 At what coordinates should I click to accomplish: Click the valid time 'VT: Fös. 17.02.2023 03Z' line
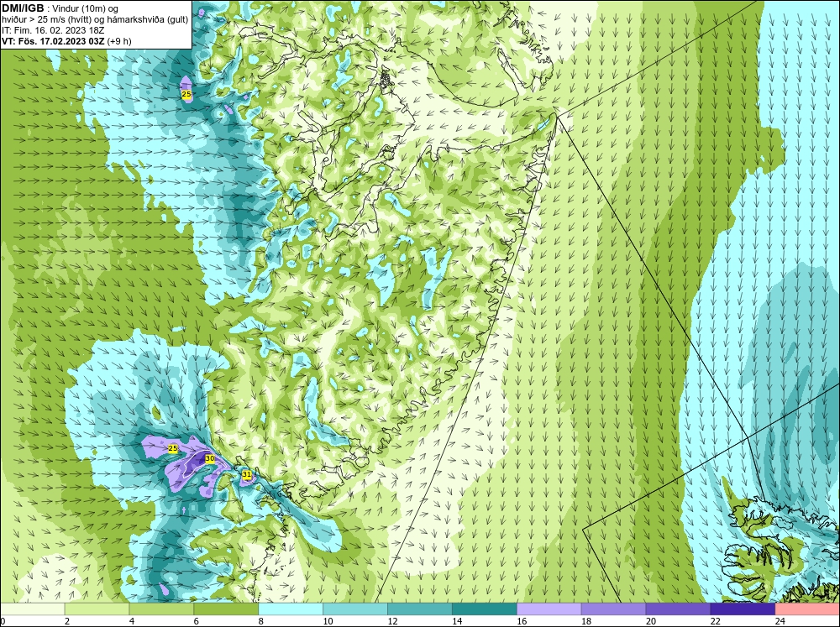[53, 41]
